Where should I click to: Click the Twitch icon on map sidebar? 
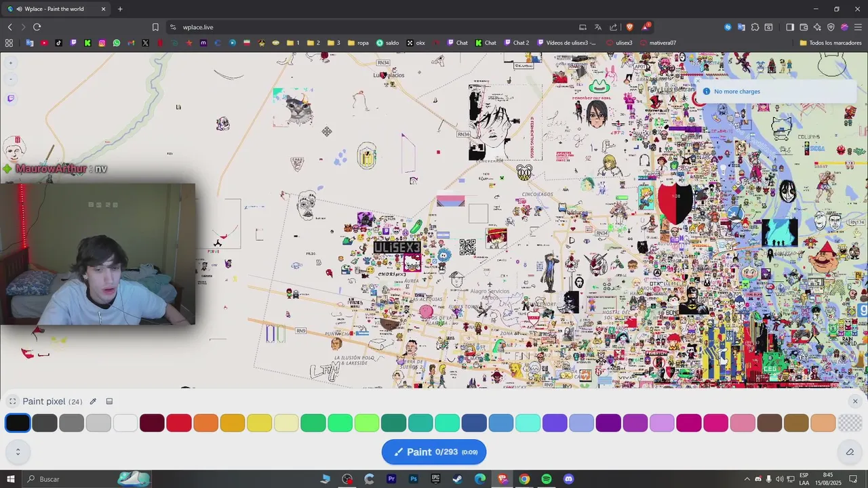pyautogui.click(x=11, y=98)
